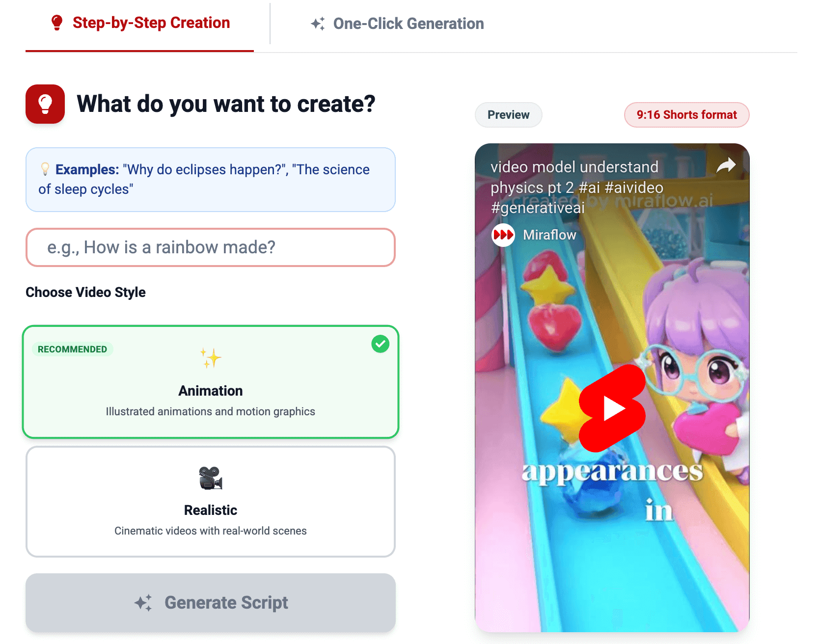Focus the rainbow example topic input field
This screenshot has height=644, width=819.
coord(211,247)
